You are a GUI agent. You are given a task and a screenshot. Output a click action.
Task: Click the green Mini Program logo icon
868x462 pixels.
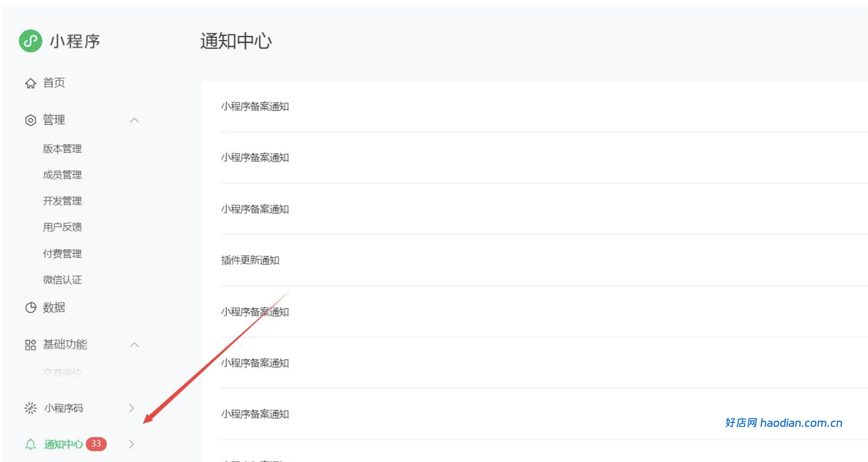[x=30, y=41]
